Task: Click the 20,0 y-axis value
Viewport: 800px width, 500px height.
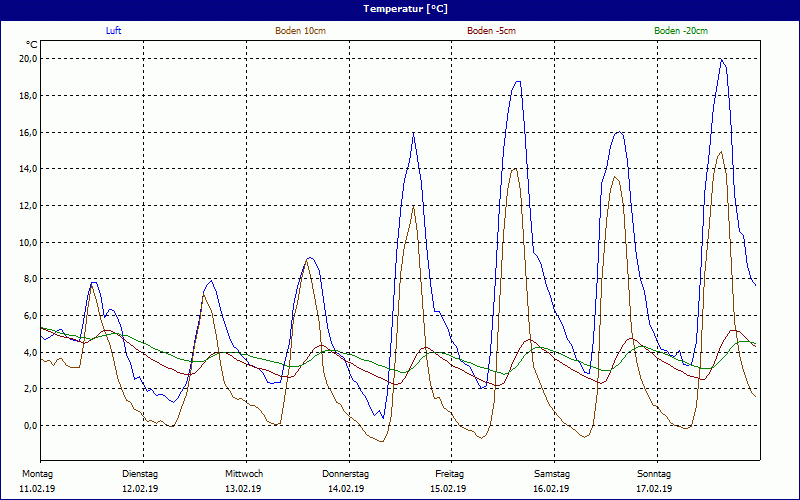Action: coord(28,59)
